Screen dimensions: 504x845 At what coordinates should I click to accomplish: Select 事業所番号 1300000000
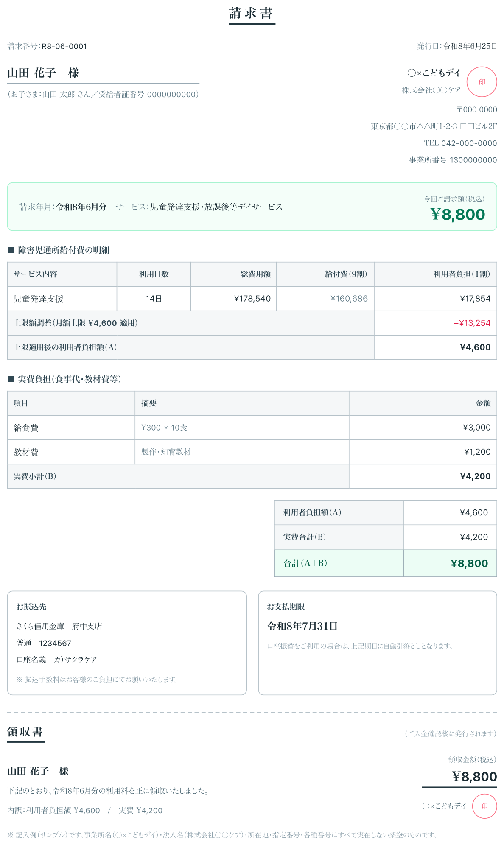(x=453, y=160)
